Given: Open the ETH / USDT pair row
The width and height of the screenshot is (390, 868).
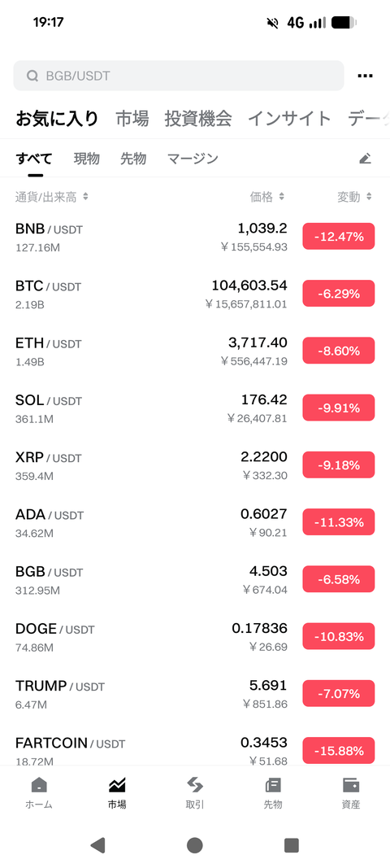Looking at the screenshot, I should 195,351.
